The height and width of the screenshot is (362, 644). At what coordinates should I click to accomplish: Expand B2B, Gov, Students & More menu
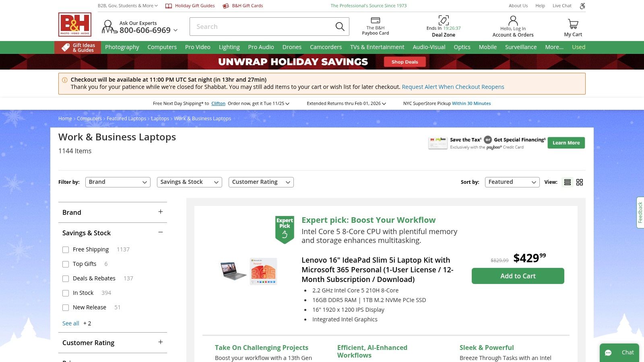pos(128,6)
